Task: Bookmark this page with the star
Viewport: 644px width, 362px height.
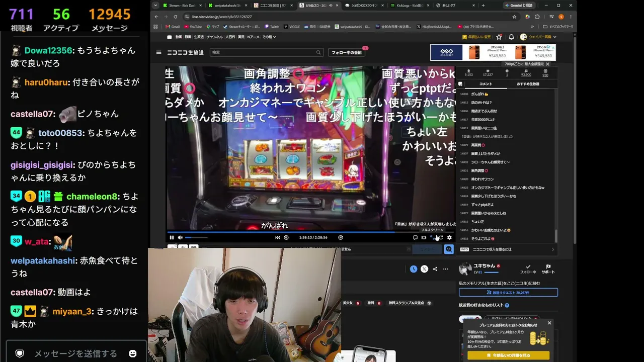Action: [x=514, y=17]
